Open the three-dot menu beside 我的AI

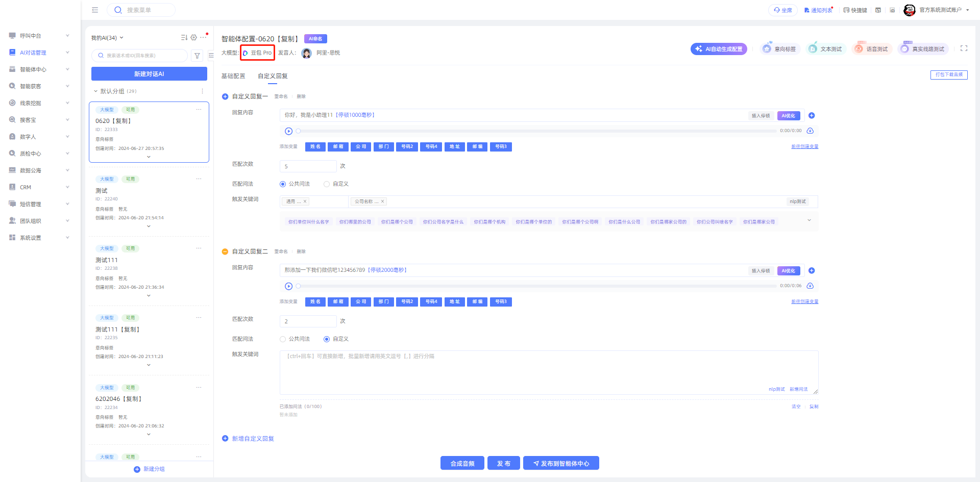point(203,38)
